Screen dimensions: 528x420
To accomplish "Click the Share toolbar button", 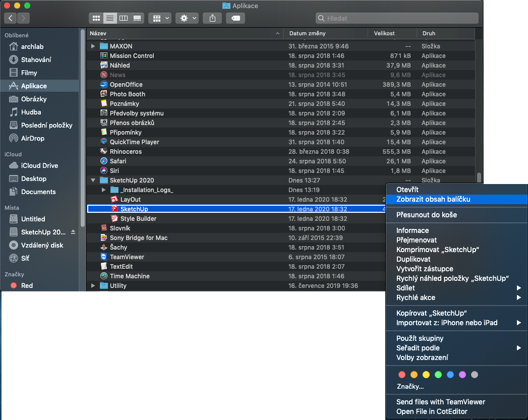I will click(x=212, y=18).
